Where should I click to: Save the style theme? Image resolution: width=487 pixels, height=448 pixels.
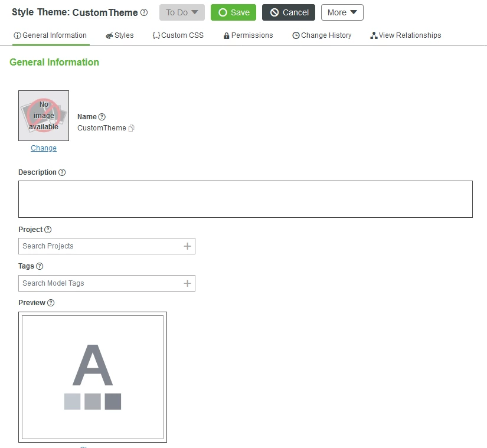(x=233, y=12)
